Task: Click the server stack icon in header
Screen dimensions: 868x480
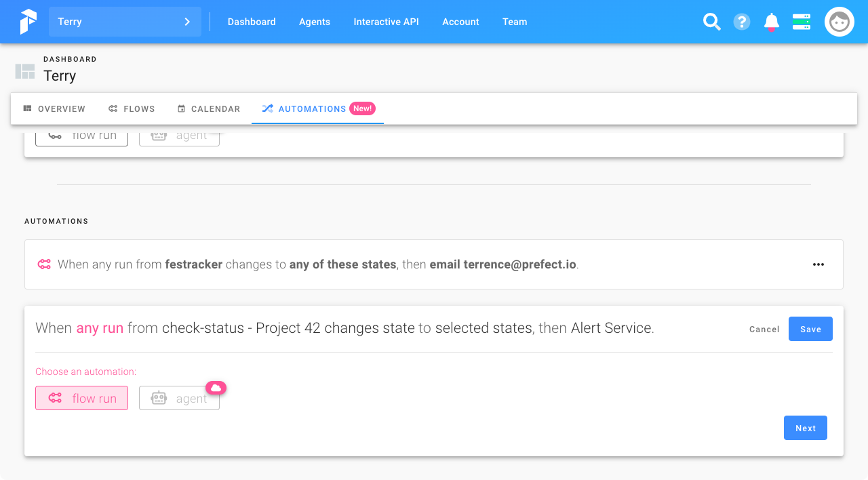Action: pyautogui.click(x=802, y=22)
